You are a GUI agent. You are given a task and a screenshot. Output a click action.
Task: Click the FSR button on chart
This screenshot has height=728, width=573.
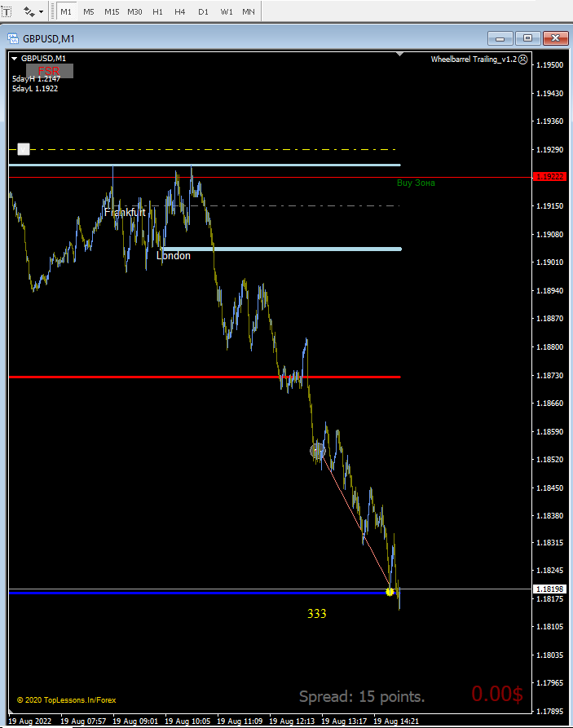click(50, 71)
